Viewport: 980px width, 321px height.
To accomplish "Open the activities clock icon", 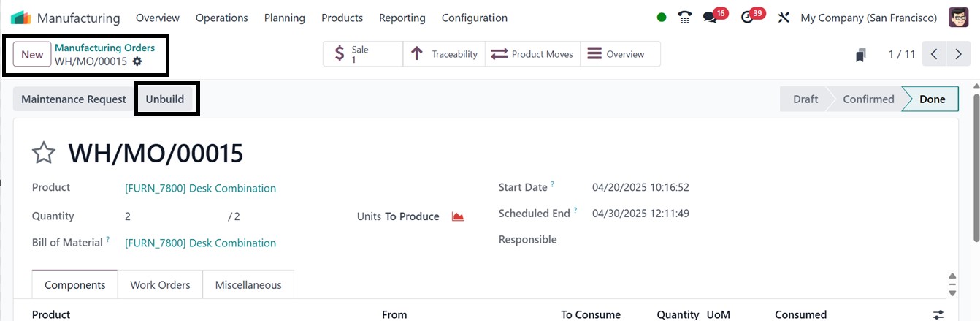I will click(746, 18).
